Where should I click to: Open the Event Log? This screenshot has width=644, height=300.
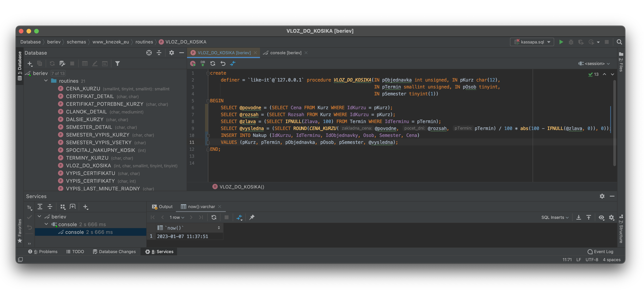[x=600, y=252]
